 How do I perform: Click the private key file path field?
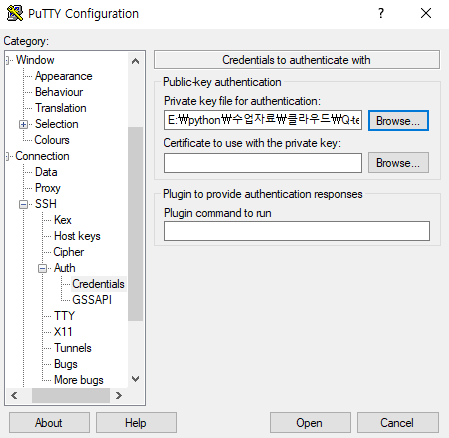[263, 120]
